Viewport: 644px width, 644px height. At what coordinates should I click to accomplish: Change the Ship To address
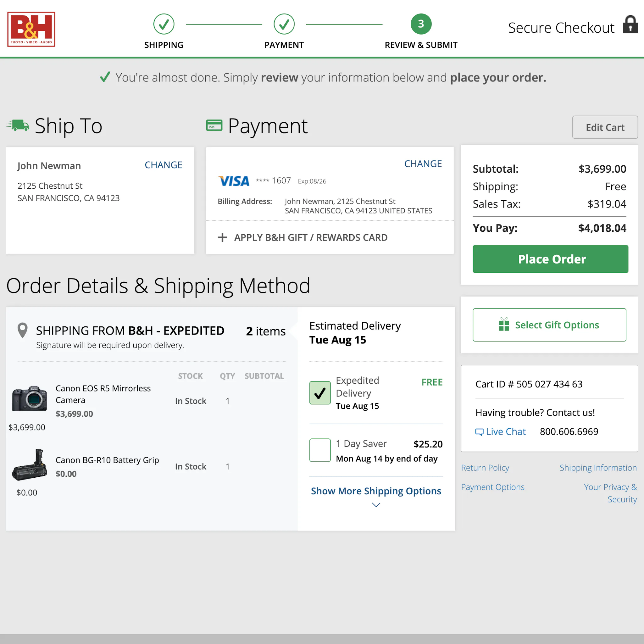(x=163, y=165)
